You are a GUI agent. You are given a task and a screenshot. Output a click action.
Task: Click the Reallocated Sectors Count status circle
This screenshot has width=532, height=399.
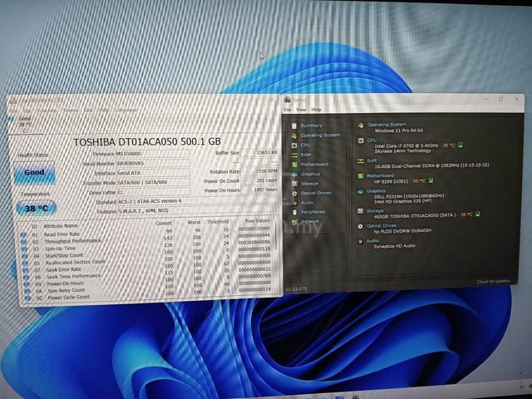(26, 264)
